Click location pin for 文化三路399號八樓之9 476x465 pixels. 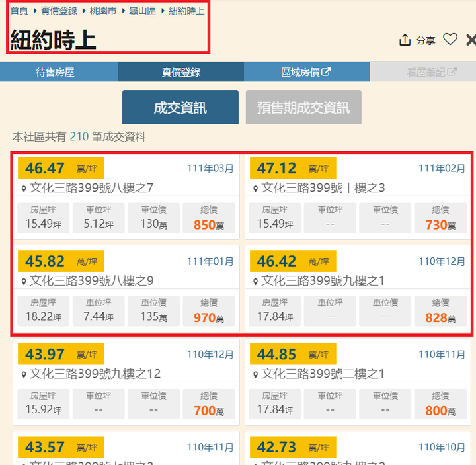24,282
